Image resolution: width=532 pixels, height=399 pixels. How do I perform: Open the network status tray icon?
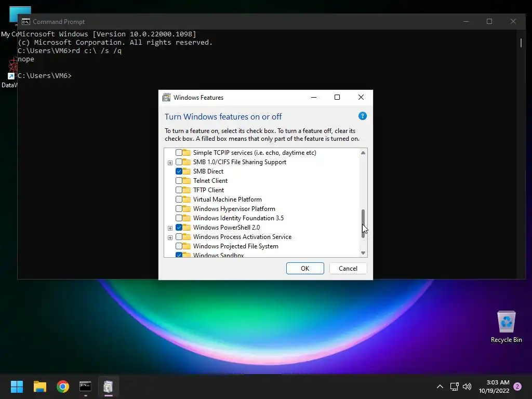coord(454,387)
